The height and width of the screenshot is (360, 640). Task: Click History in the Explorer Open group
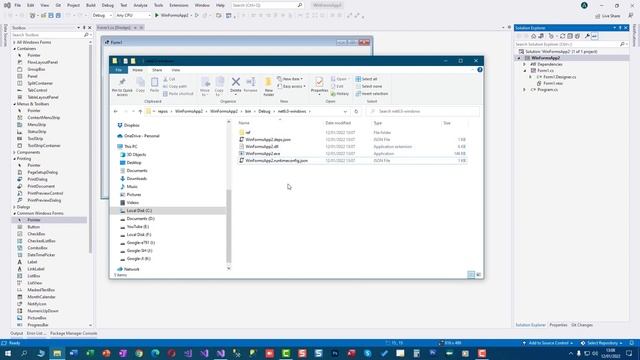(x=340, y=94)
